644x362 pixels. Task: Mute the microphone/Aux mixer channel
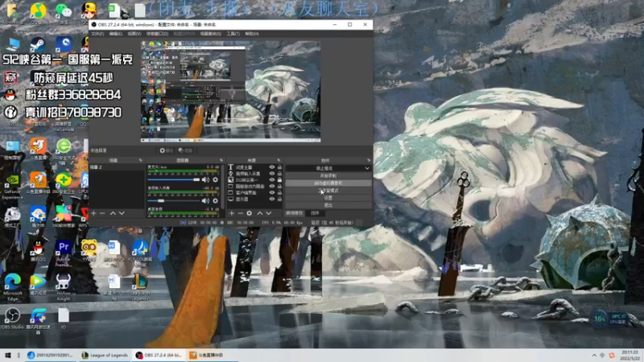(205, 179)
